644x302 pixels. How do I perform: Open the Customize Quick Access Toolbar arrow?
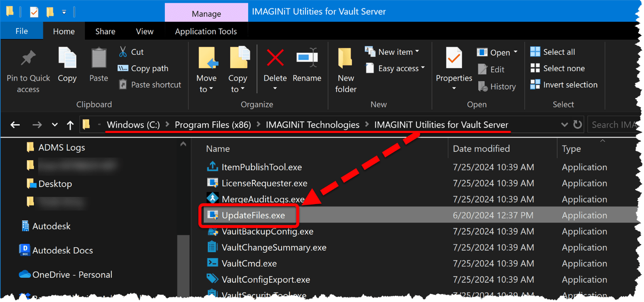click(64, 12)
